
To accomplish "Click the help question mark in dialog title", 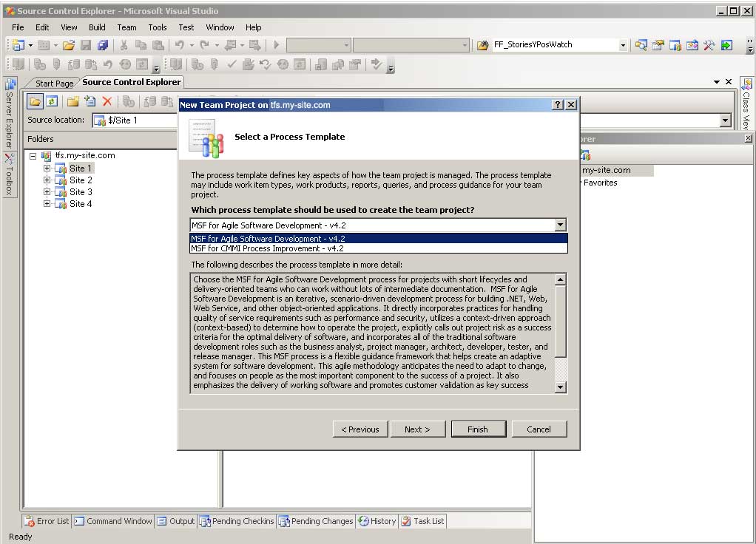I will coord(557,104).
